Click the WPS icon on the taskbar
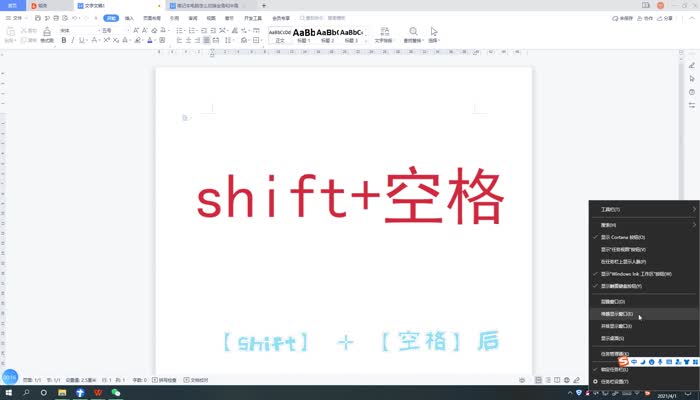This screenshot has height=400, width=700. point(98,393)
